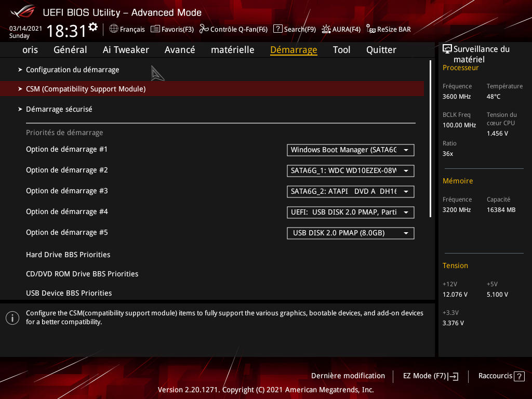Open boot option #1 dropdown
This screenshot has width=532, height=399.
[x=351, y=150]
